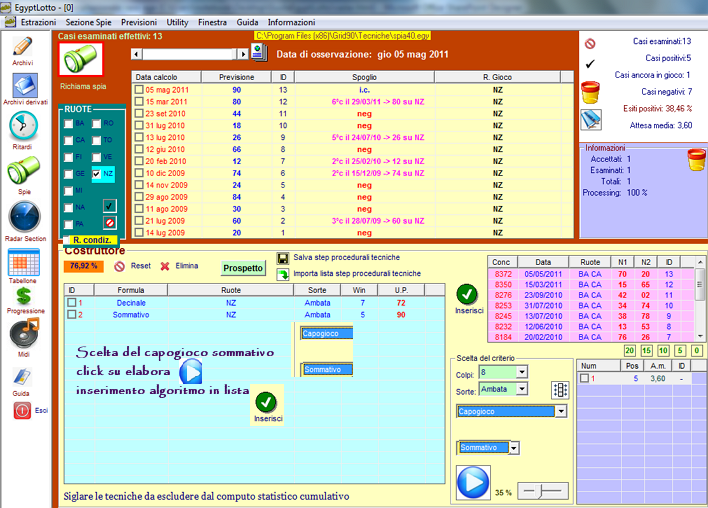Open the Capogioco criterion dropdown

[x=561, y=411]
